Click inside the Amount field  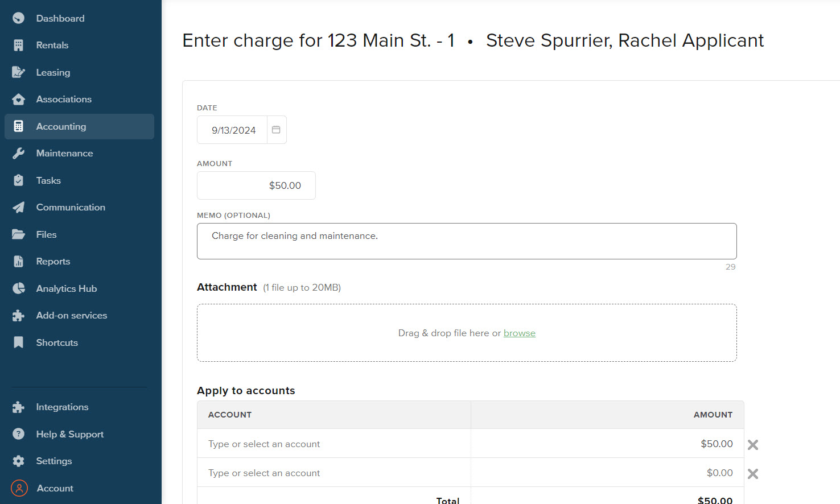(256, 185)
